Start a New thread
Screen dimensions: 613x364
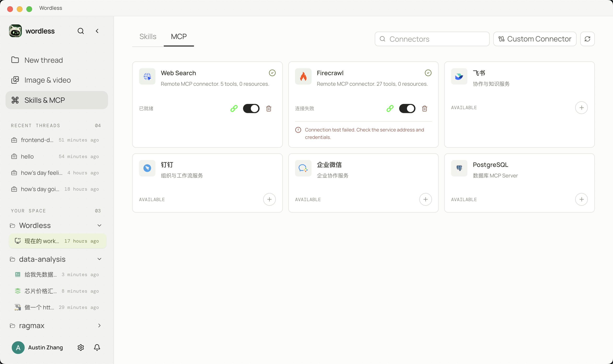click(57, 60)
